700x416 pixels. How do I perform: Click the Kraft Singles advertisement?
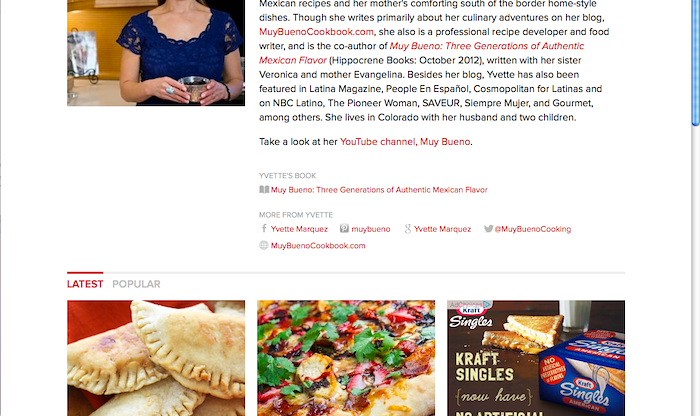536,358
